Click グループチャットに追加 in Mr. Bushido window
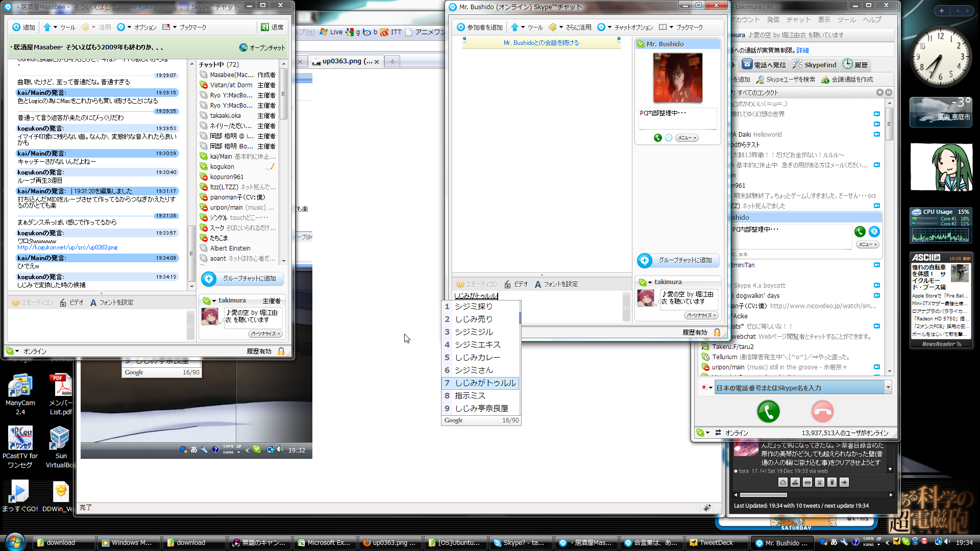This screenshot has height=551, width=980. point(678,260)
